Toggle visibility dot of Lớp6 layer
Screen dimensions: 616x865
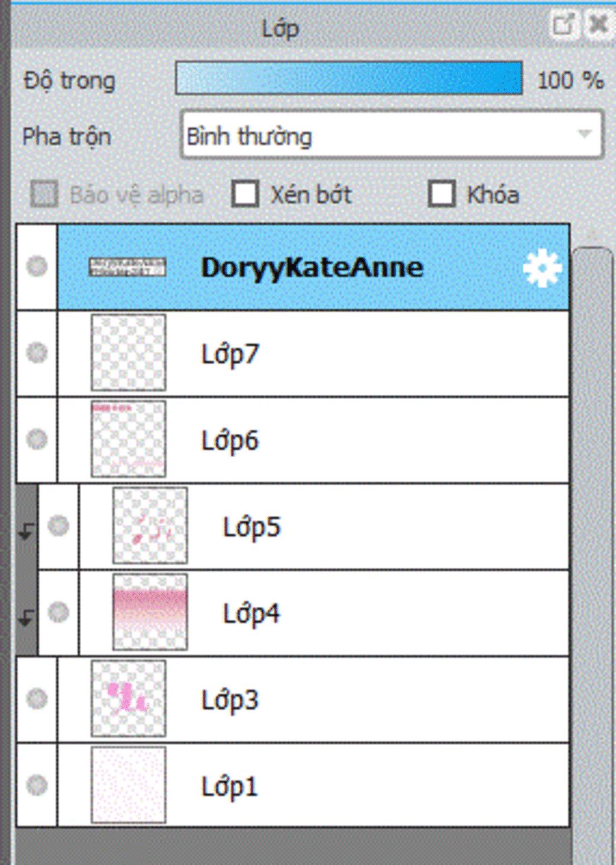pyautogui.click(x=37, y=439)
